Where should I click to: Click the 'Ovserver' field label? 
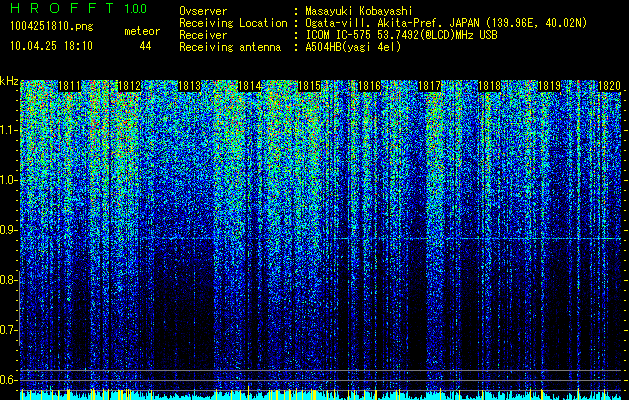coord(203,11)
